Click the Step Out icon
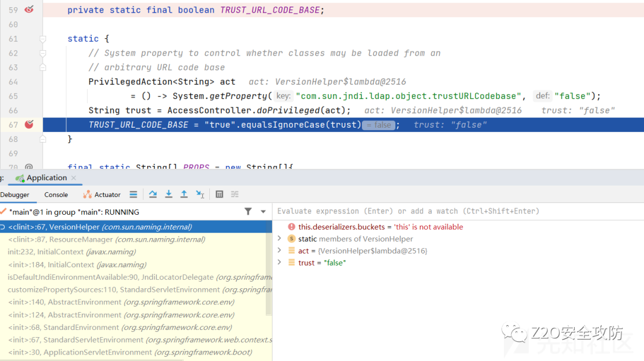Viewport: 644px width, 361px height. pos(184,195)
